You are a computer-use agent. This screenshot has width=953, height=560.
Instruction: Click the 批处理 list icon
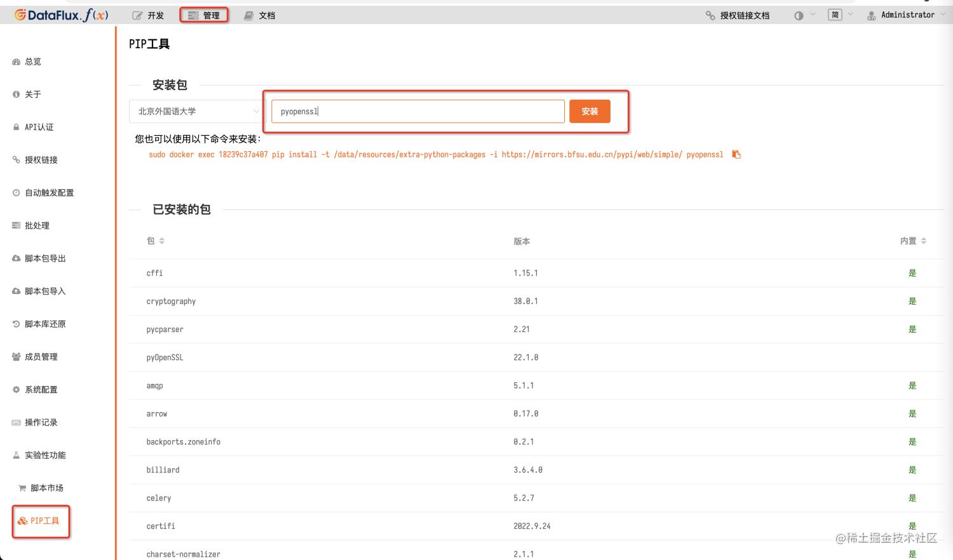click(x=17, y=225)
